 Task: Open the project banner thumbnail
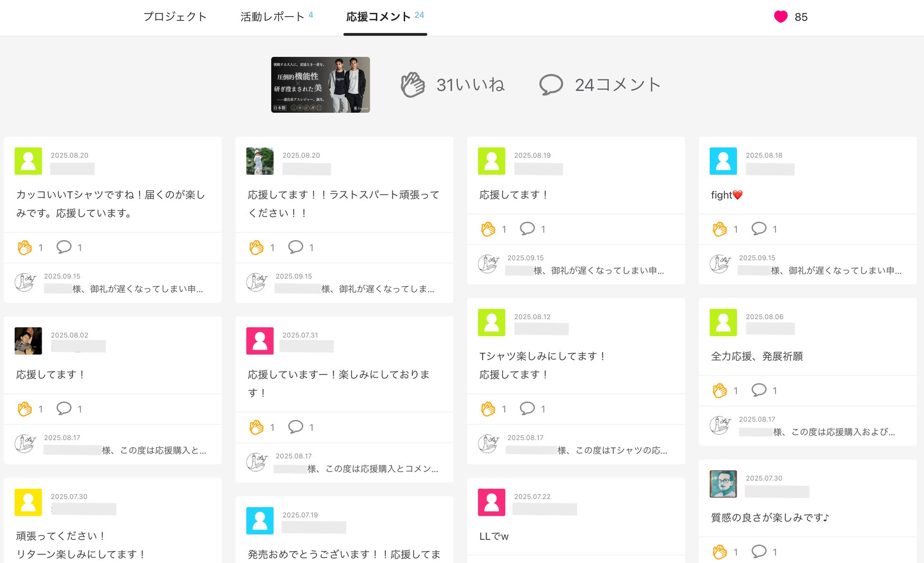tap(320, 85)
